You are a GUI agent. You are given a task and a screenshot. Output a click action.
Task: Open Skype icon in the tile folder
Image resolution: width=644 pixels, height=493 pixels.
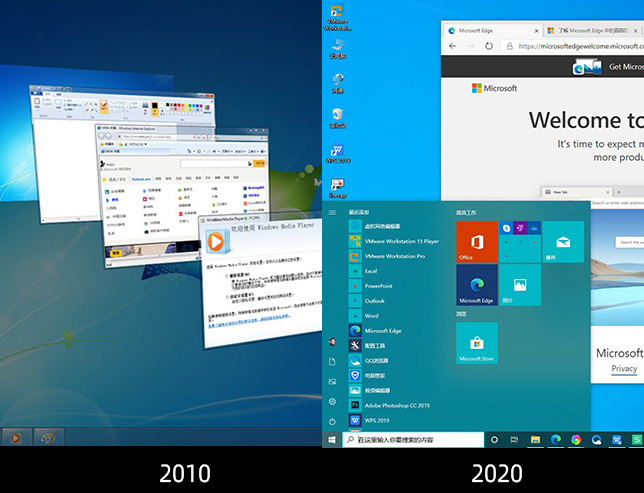coord(506,228)
